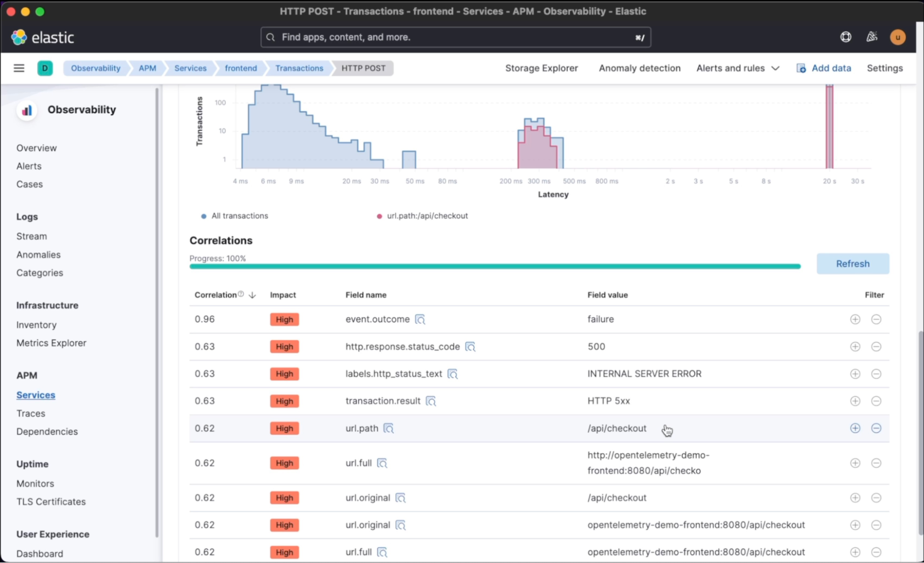
Task: Open the hamburger navigation menu
Action: (19, 68)
